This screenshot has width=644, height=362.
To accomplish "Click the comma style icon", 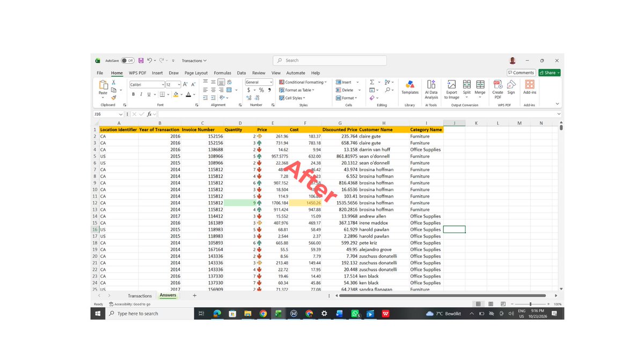I will (269, 90).
